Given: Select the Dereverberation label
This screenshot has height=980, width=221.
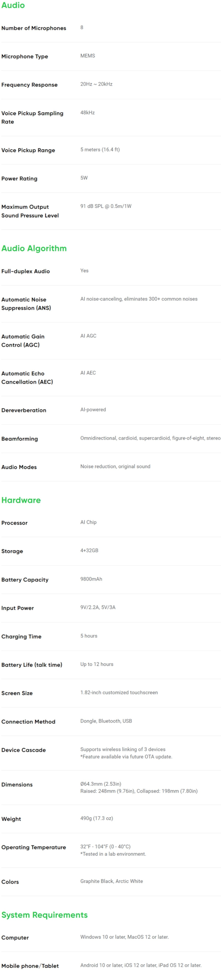Looking at the screenshot, I should 24,410.
